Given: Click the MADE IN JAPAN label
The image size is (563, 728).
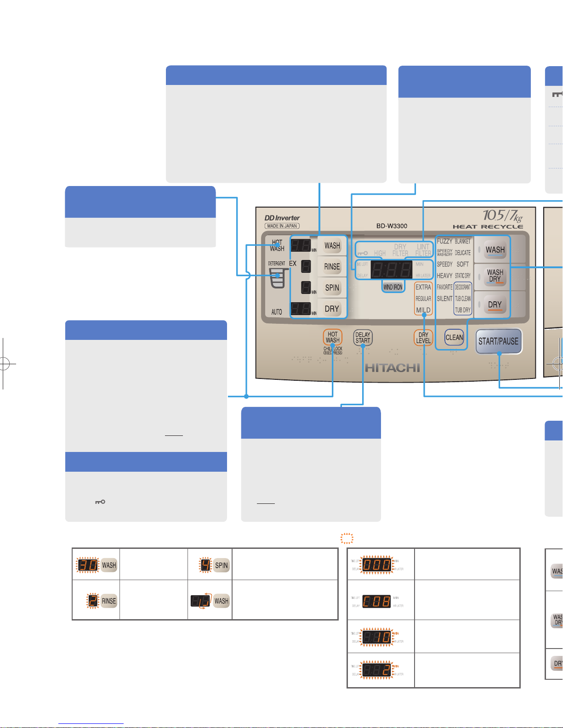Looking at the screenshot, I should pos(282,226).
